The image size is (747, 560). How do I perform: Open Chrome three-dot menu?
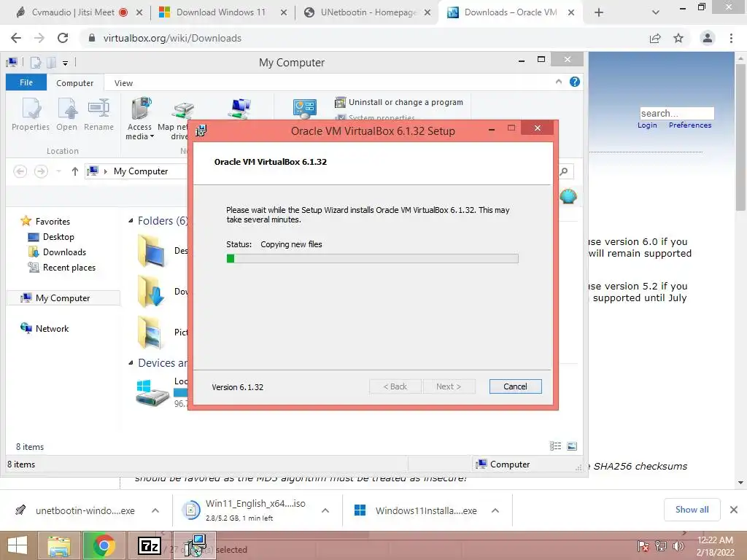[731, 38]
